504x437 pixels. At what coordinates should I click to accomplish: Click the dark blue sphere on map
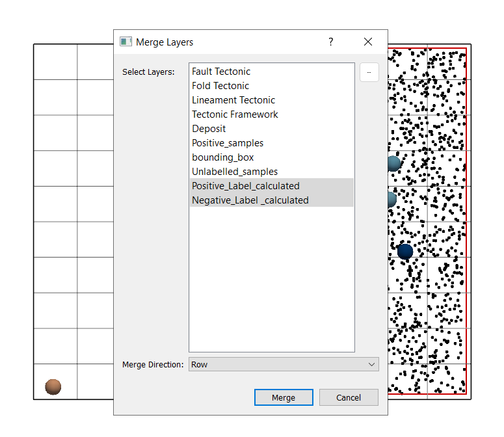pos(405,251)
